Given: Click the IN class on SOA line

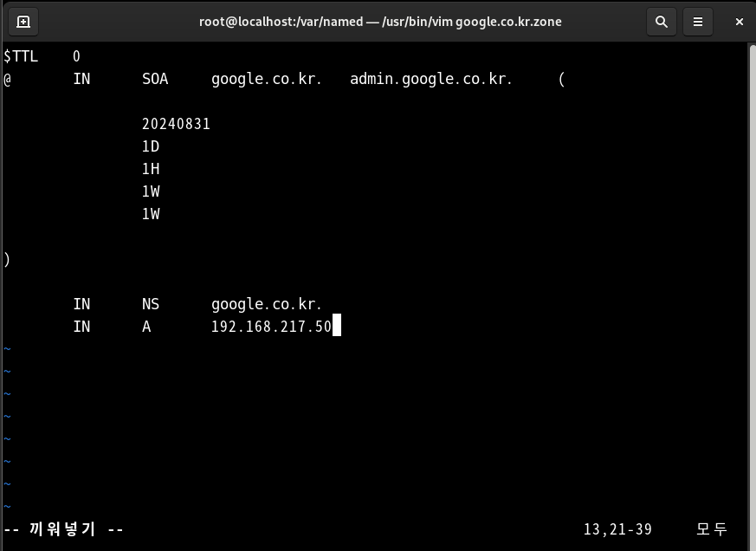Looking at the screenshot, I should [x=81, y=79].
